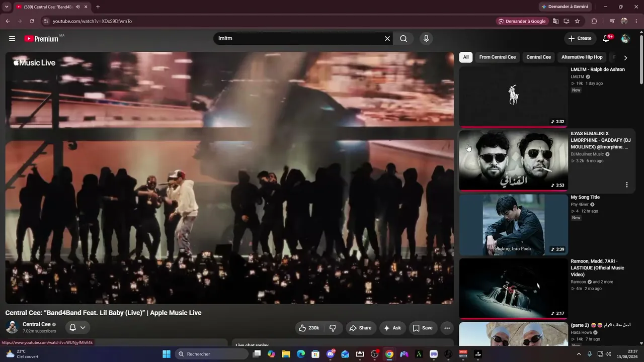This screenshot has width=644, height=362.
Task: Open the weather widget showing 23°C
Action: click(21, 354)
